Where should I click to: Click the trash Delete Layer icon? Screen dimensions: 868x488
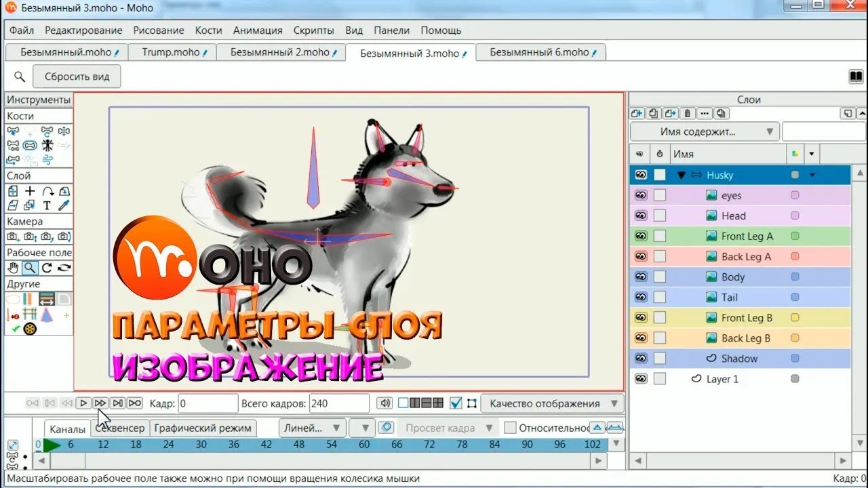coord(688,114)
